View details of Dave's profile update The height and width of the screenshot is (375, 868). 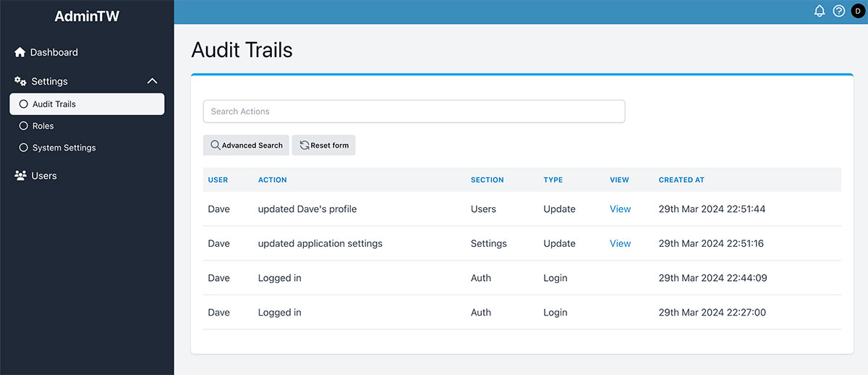[x=620, y=209]
